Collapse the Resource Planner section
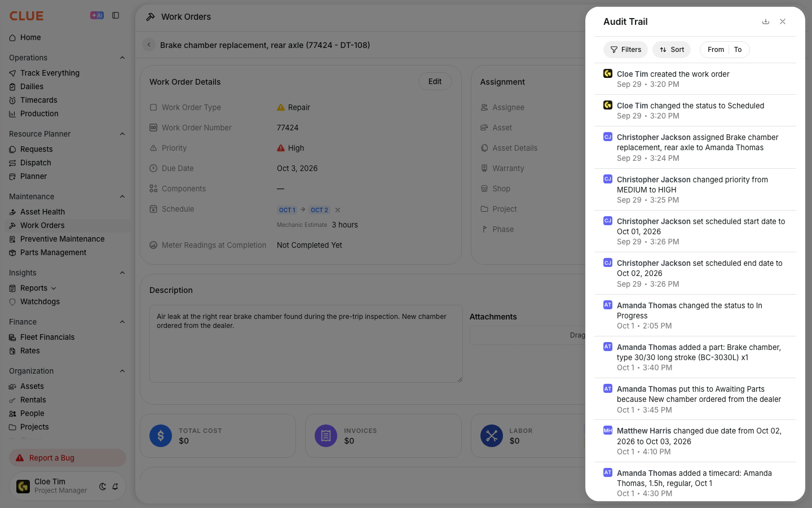The width and height of the screenshot is (812, 508). click(122, 134)
